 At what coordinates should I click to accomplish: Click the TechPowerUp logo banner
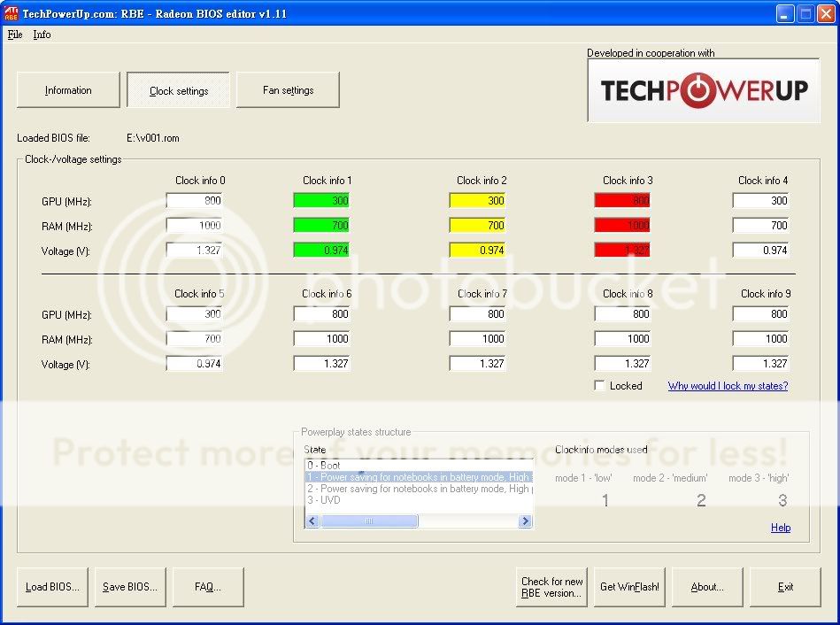click(x=704, y=90)
